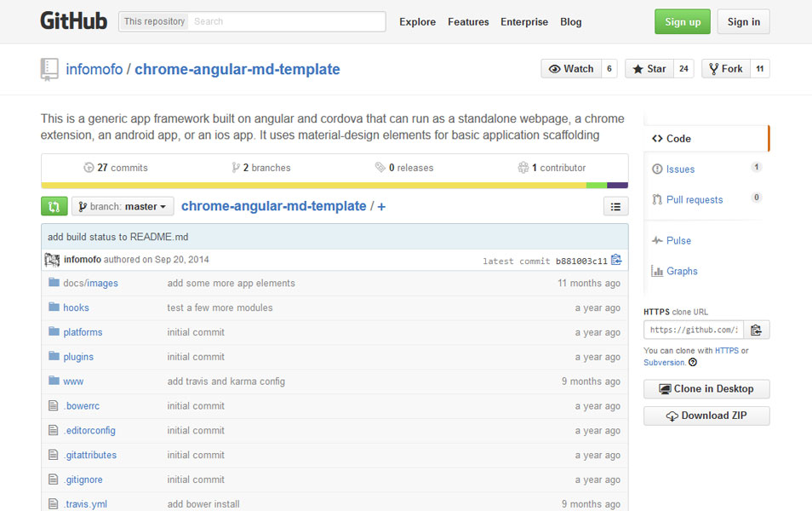The height and width of the screenshot is (511, 812).
Task: Open the HTTPS clone option link
Action: [727, 350]
